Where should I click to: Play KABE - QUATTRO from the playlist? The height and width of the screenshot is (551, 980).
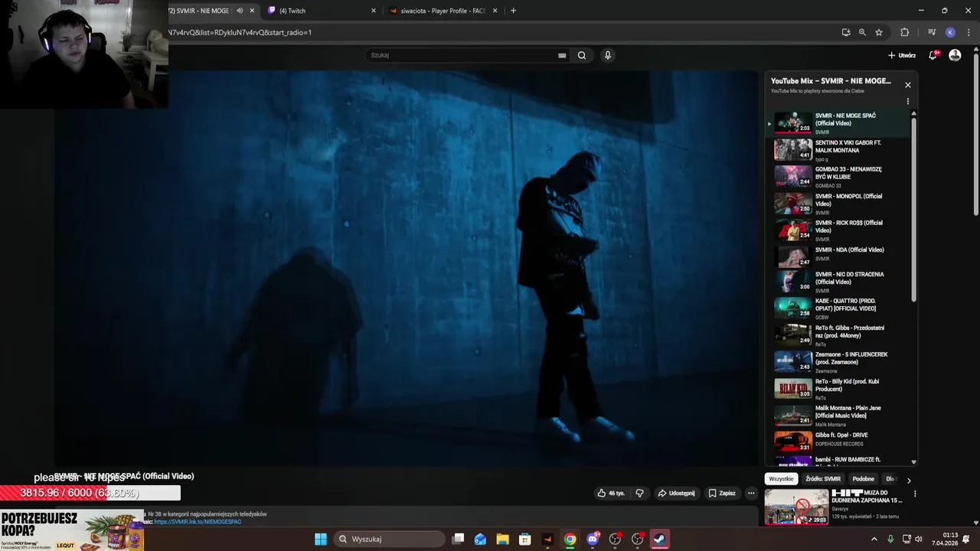(x=838, y=307)
